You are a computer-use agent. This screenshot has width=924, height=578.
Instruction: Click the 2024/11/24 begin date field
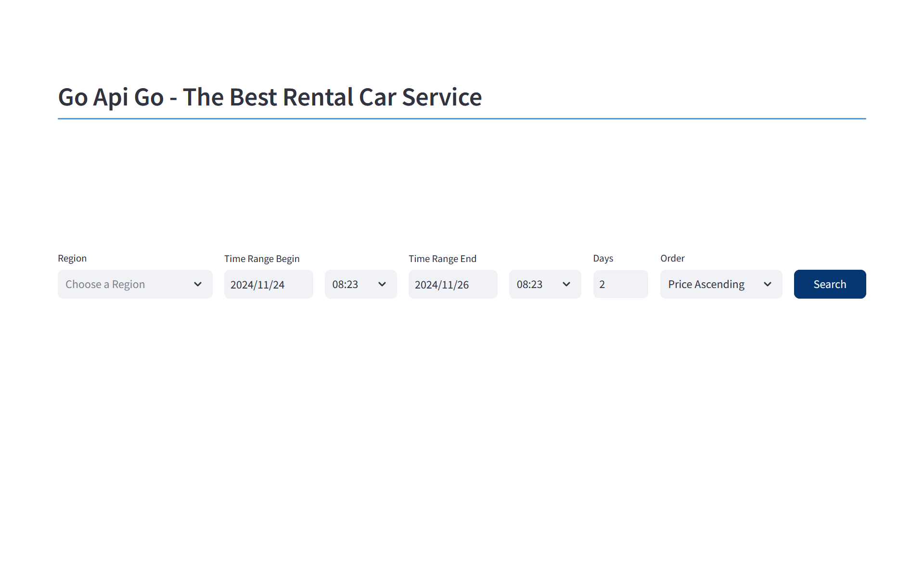[268, 285]
